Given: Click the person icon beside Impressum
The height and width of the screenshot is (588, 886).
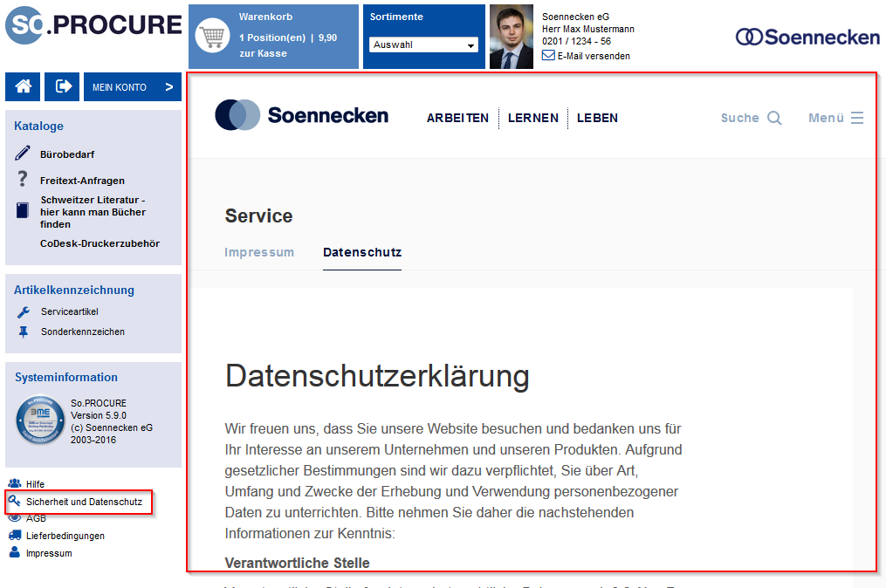Looking at the screenshot, I should click(x=15, y=552).
